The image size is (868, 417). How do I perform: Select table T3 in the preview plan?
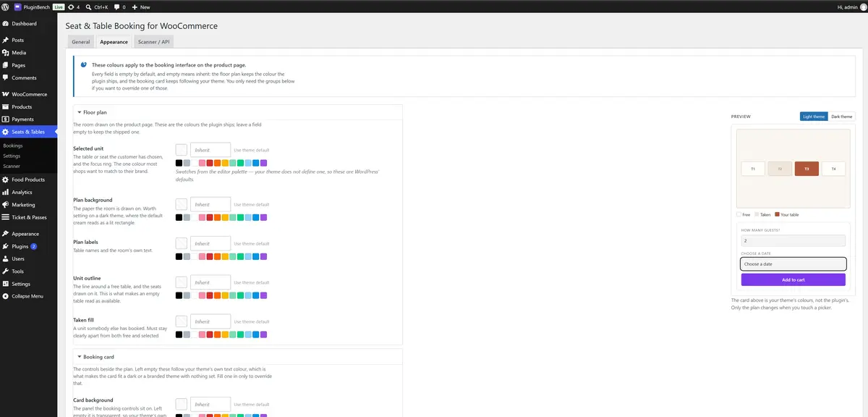click(807, 169)
